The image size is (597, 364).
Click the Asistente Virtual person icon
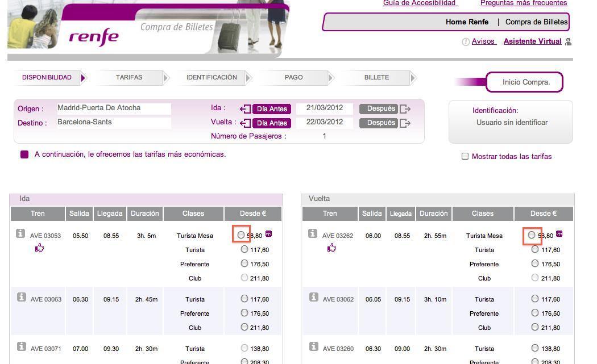568,41
